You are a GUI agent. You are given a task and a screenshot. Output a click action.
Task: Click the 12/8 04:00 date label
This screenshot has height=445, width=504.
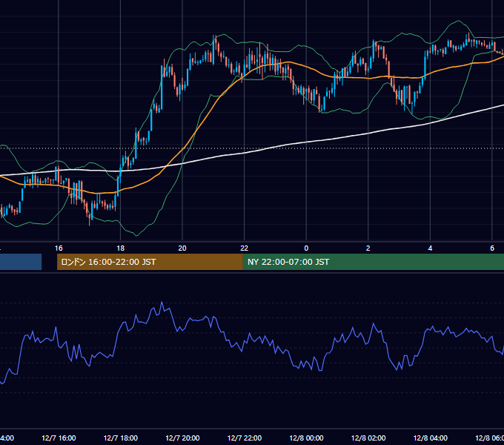click(430, 438)
